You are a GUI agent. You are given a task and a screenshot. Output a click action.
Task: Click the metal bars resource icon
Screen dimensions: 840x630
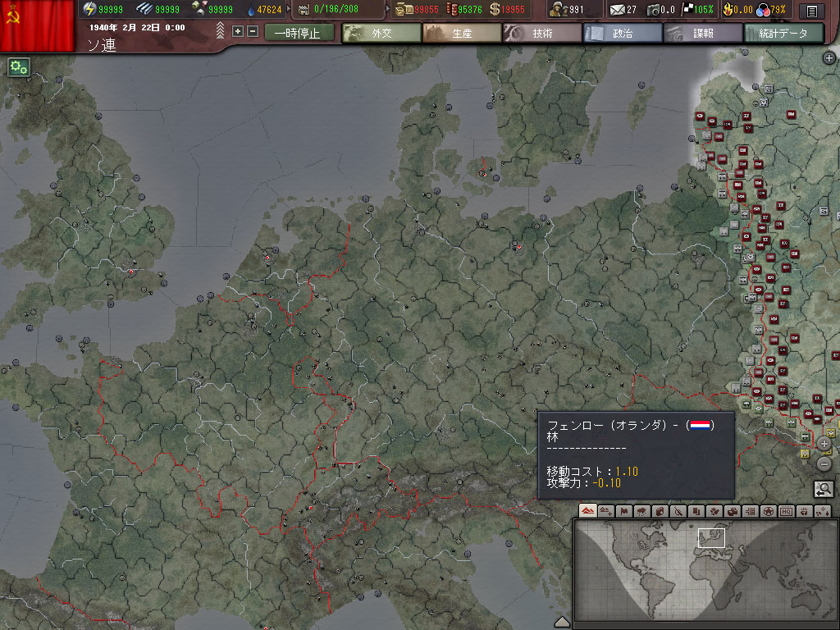click(144, 9)
